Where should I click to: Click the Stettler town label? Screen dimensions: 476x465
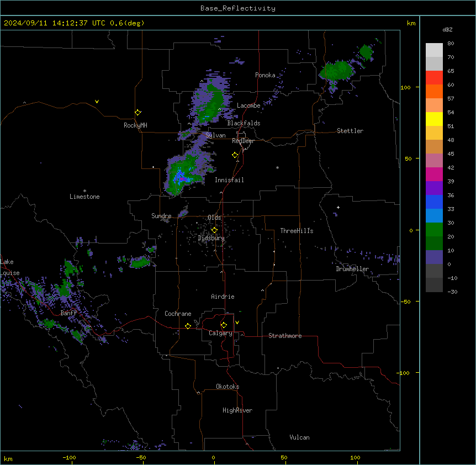pos(350,131)
